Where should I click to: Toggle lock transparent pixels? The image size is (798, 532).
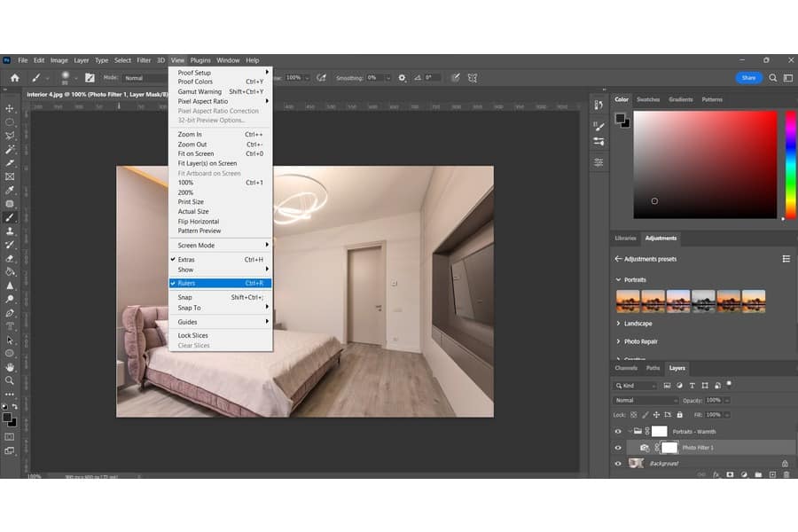point(634,415)
